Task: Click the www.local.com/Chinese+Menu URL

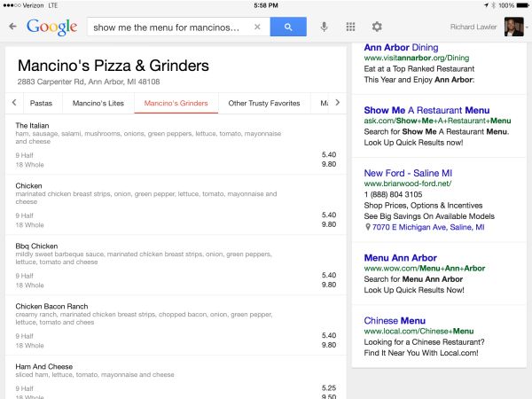Action: (x=419, y=331)
